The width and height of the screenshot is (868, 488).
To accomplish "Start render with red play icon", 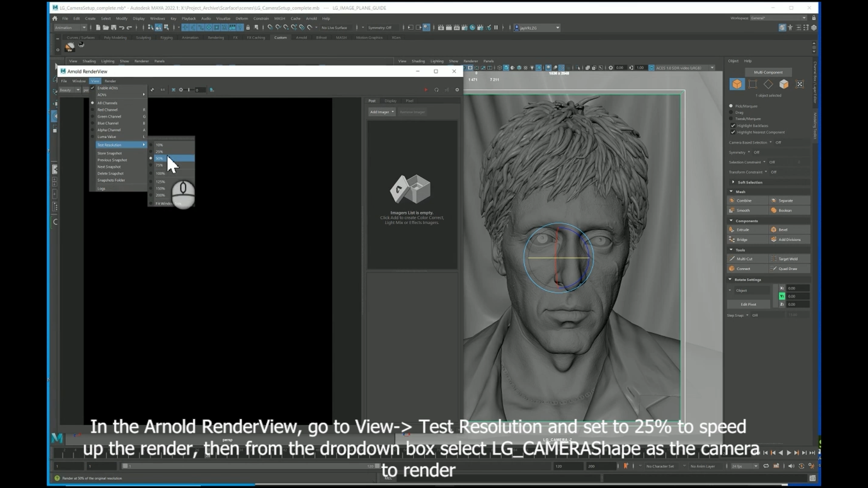I will pyautogui.click(x=425, y=90).
